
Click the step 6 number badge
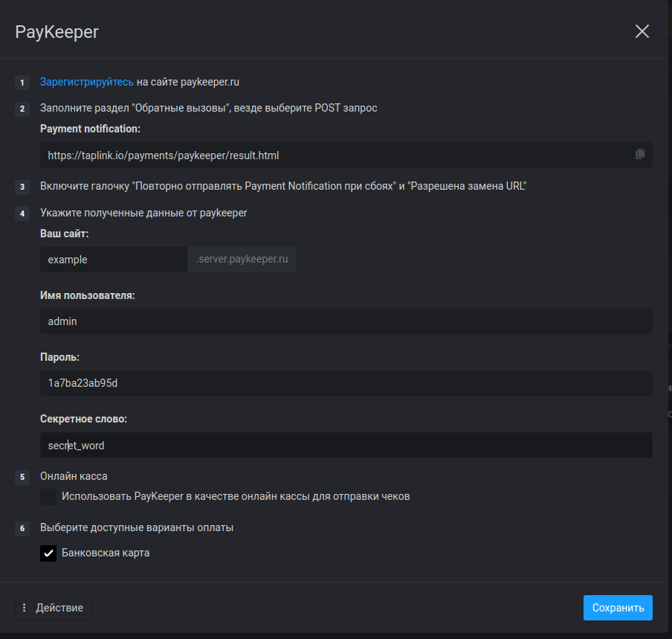tap(22, 528)
